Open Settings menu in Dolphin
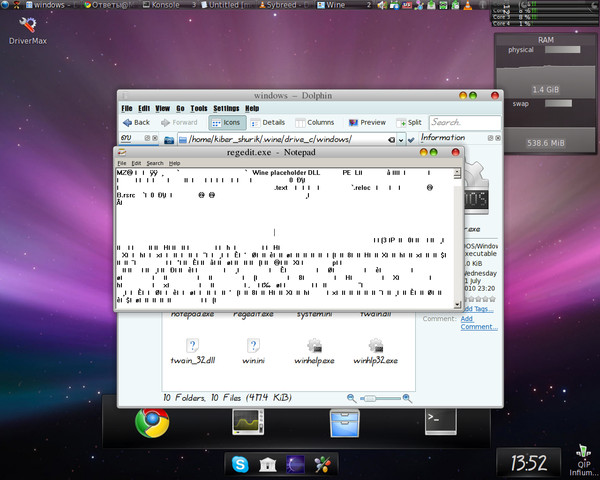This screenshot has height=480, width=600. click(x=226, y=108)
